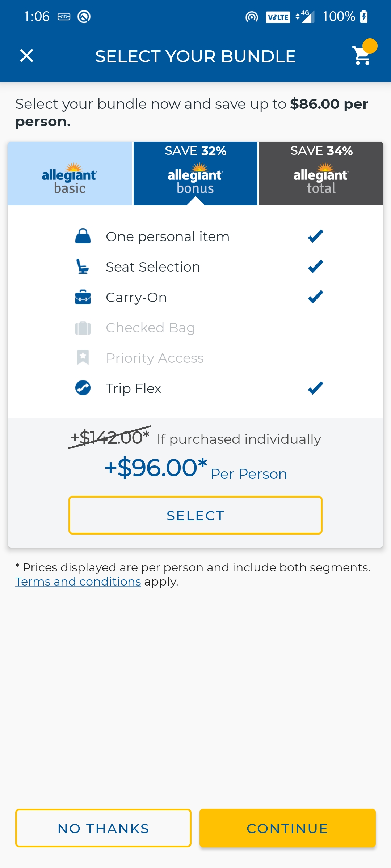Tap the Carry-On checkmark
Viewport: 391px width, 868px height.
[316, 297]
